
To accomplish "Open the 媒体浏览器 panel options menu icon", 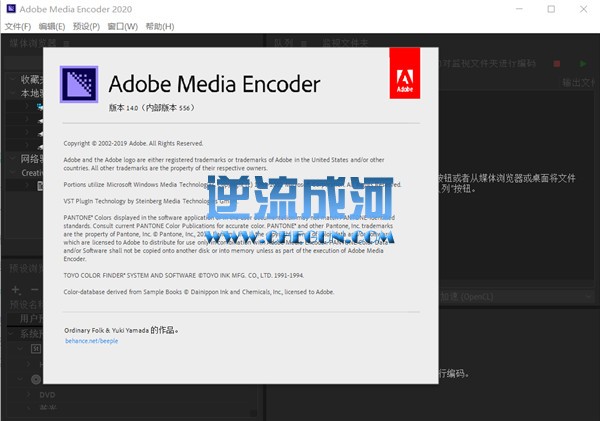I will pos(66,43).
